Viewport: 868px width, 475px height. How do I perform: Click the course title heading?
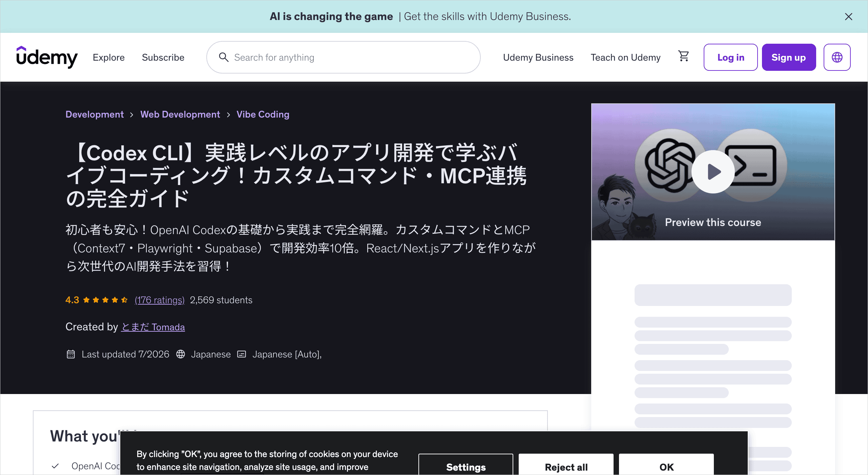coord(296,175)
